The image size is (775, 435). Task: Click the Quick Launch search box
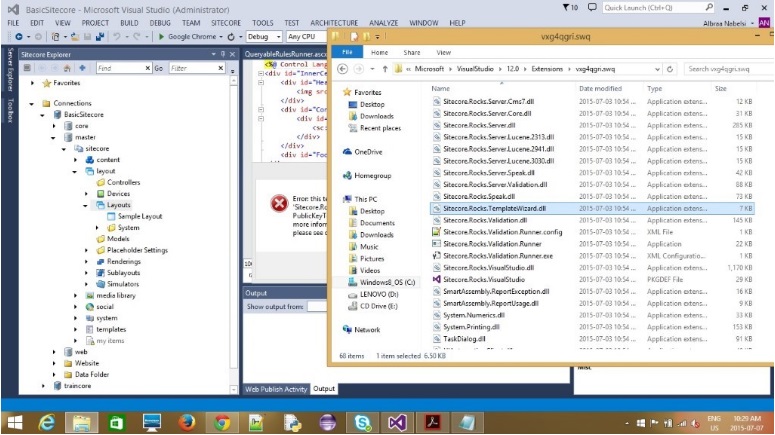[x=658, y=7]
